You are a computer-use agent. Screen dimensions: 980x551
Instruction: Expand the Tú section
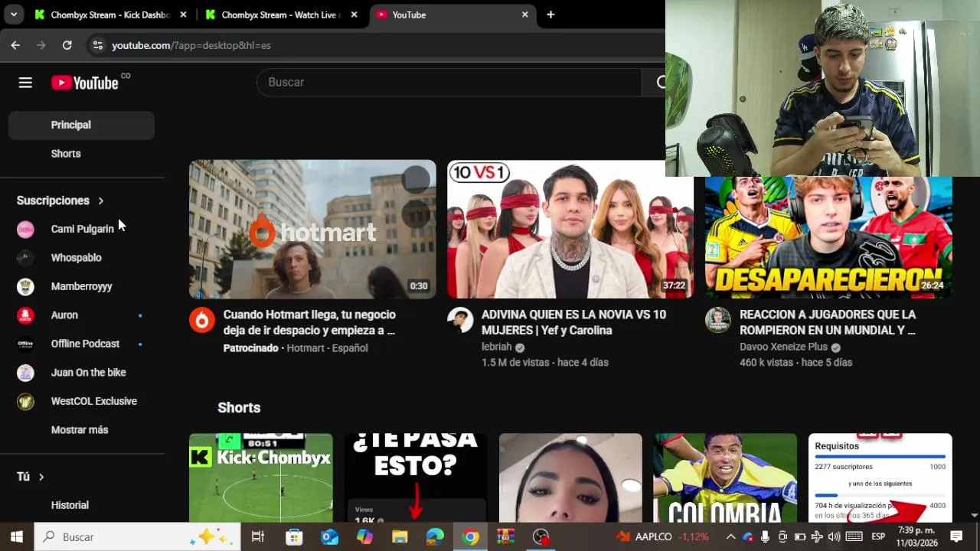click(x=31, y=477)
